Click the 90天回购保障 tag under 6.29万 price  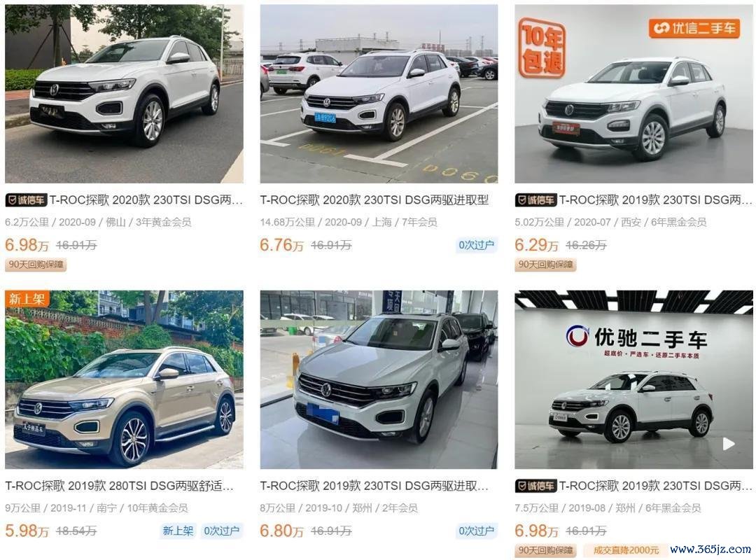pyautogui.click(x=545, y=265)
